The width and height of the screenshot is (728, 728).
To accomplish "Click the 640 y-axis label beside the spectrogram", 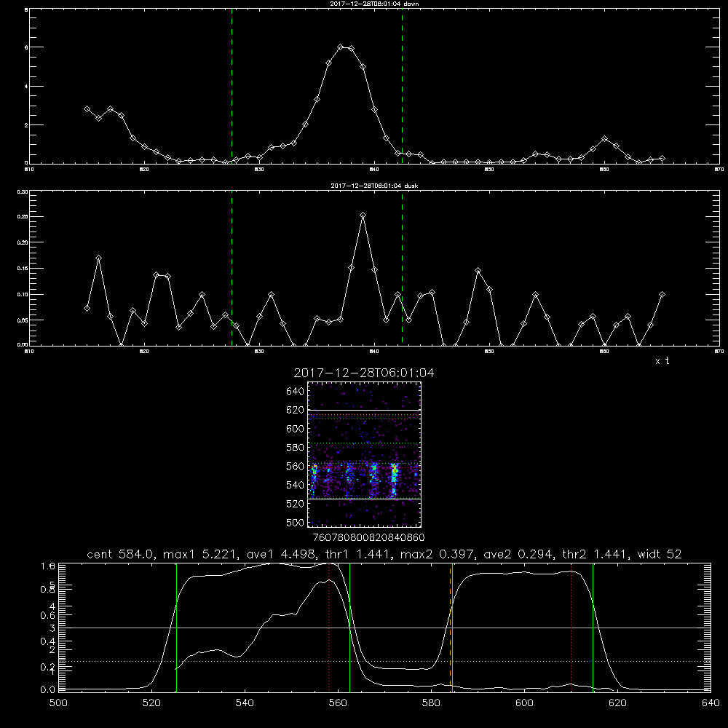I will (x=296, y=391).
